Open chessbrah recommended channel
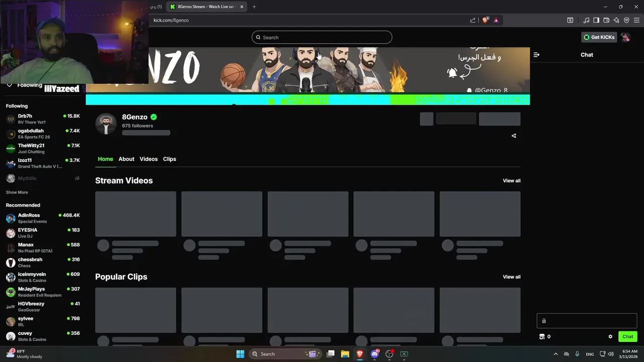The height and width of the screenshot is (362, 644). point(43,262)
